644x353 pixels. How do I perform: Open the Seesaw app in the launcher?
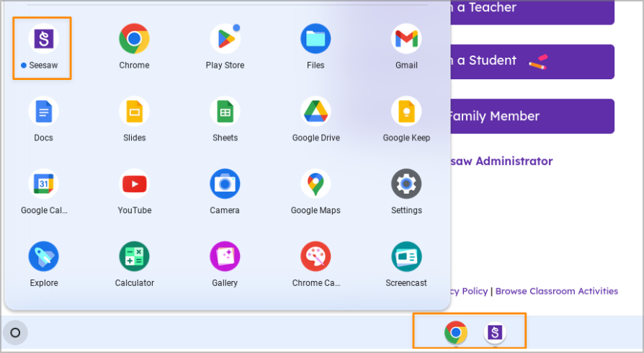click(x=43, y=39)
